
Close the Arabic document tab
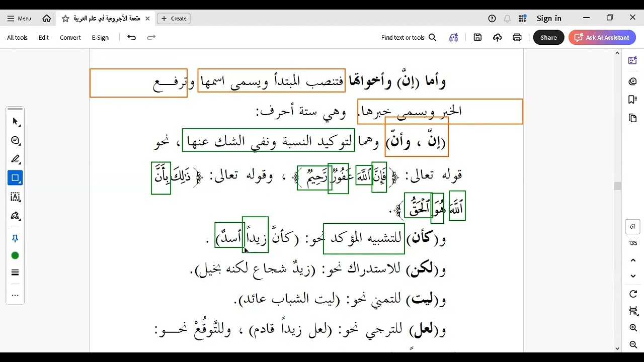pos(147,19)
